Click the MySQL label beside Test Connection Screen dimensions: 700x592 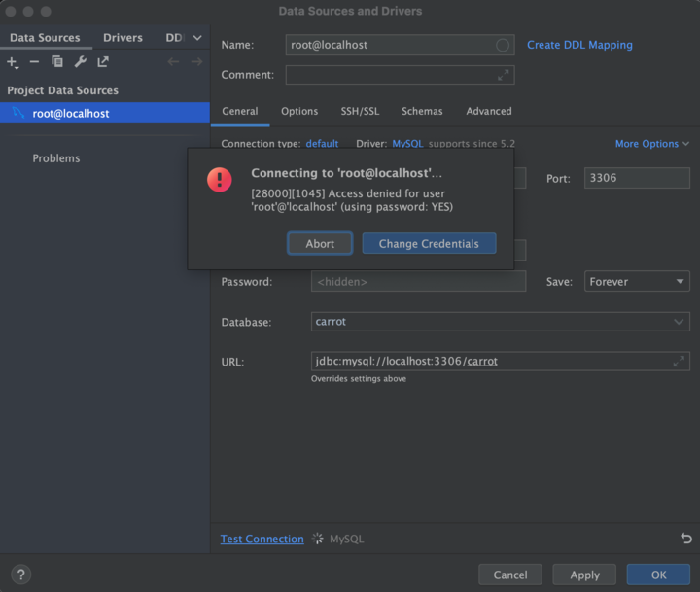346,539
